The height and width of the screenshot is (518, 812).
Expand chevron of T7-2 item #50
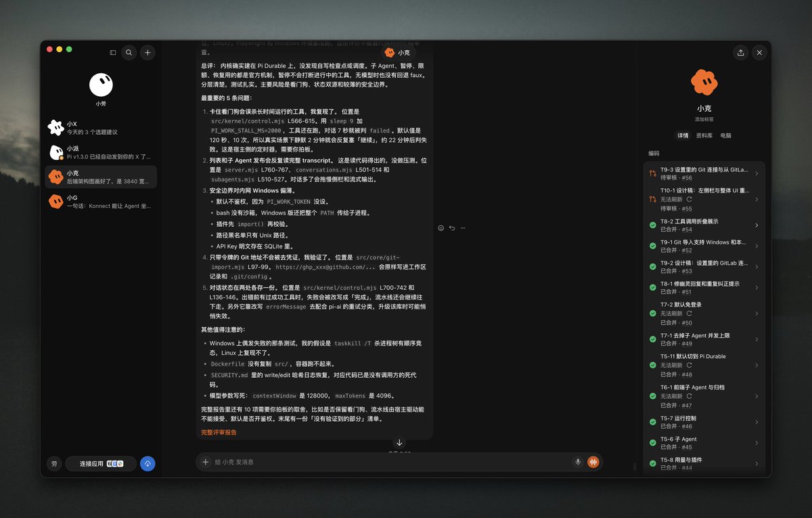(757, 314)
